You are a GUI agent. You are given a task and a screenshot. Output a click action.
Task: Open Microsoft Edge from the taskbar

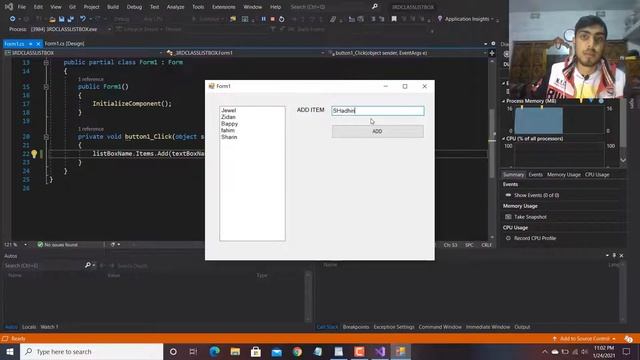(215, 351)
